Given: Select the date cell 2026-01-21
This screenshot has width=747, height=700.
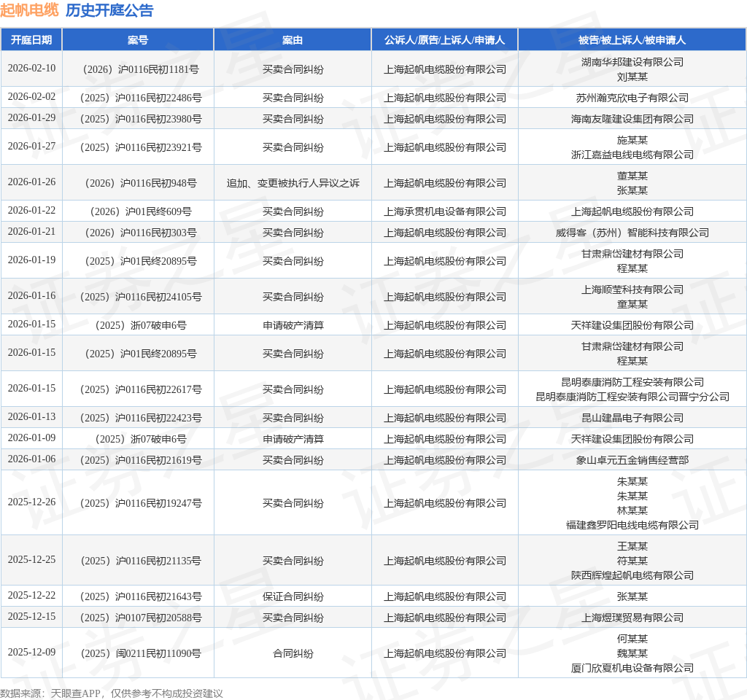Looking at the screenshot, I should [x=31, y=231].
